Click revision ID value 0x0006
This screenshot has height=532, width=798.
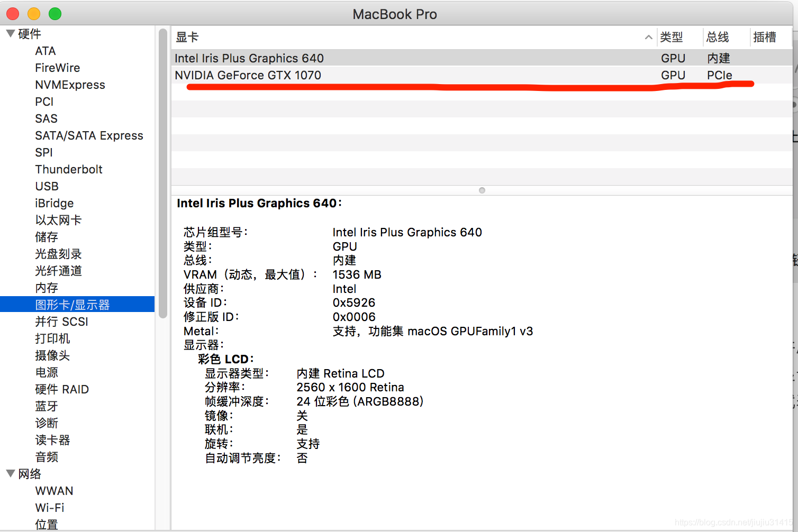(353, 317)
